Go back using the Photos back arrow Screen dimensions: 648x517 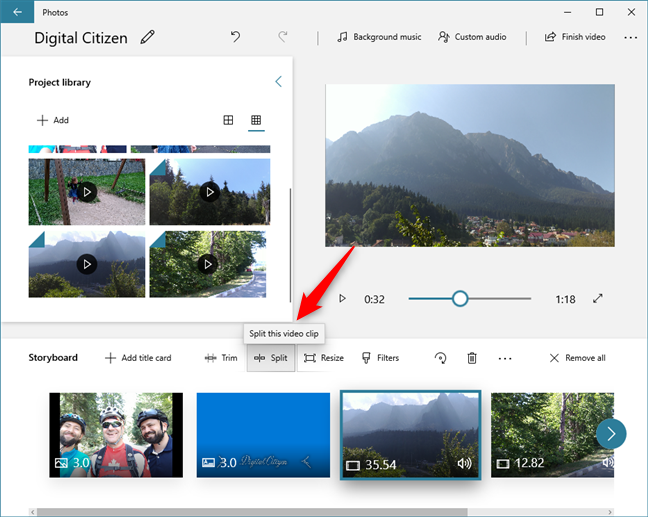coord(17,12)
